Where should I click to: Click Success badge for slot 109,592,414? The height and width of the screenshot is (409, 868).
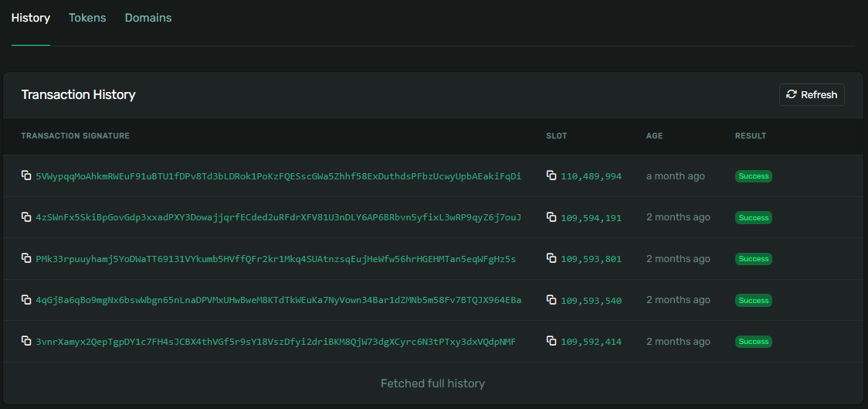click(x=754, y=342)
